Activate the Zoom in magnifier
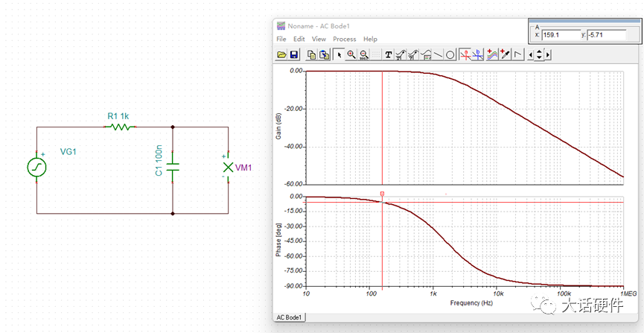Viewport: 644px width, 333px height. click(x=351, y=54)
